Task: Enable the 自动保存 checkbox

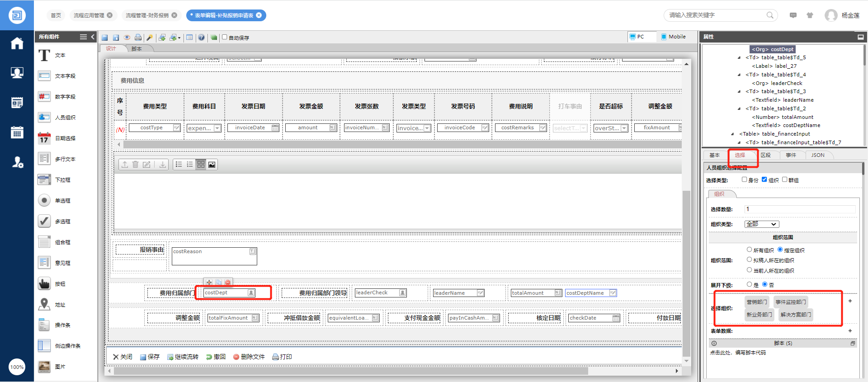Action: pos(225,37)
